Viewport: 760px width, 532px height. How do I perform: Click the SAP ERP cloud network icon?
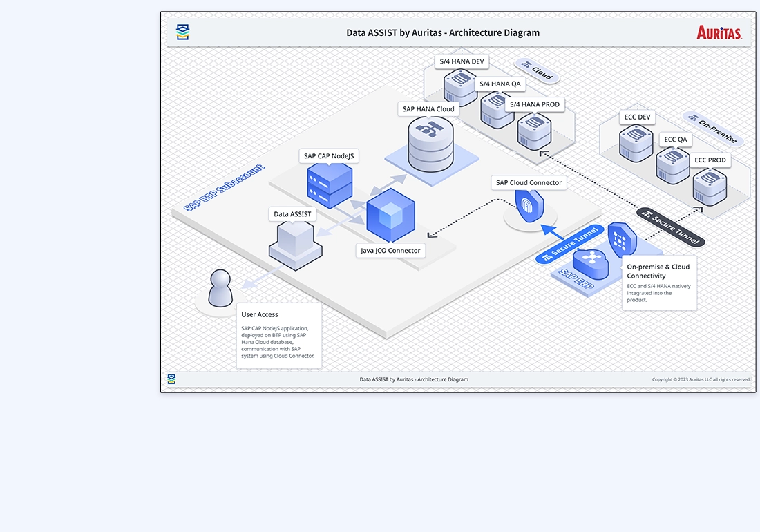(x=591, y=263)
